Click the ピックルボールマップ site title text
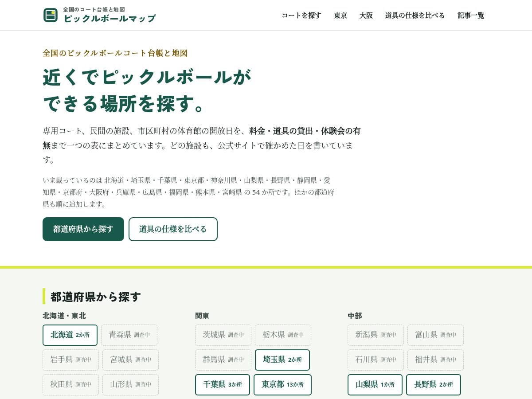532x399 pixels. (x=110, y=19)
